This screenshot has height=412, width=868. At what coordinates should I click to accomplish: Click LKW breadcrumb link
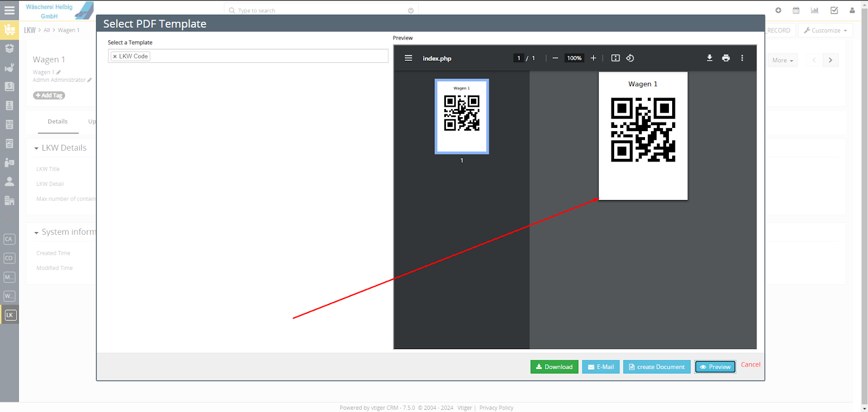[30, 30]
